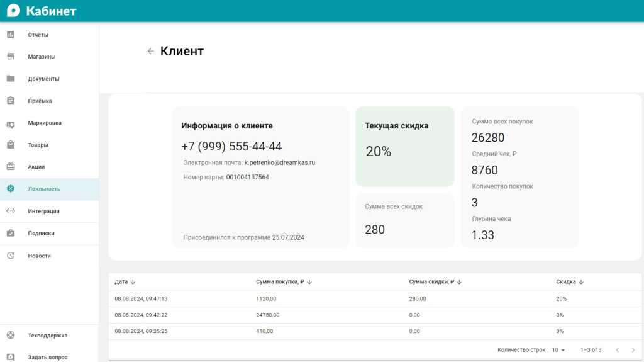The width and height of the screenshot is (644, 362).
Task: Click the Скидка column header
Action: tap(566, 282)
